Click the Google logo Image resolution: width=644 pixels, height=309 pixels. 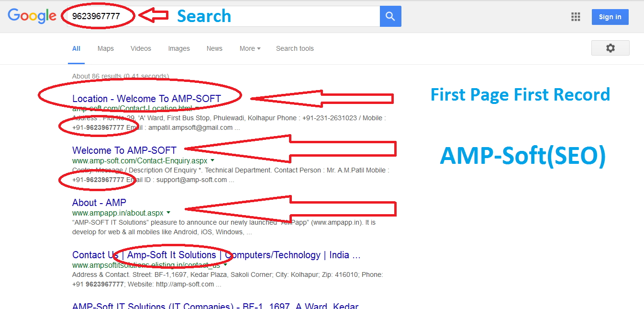pyautogui.click(x=32, y=16)
